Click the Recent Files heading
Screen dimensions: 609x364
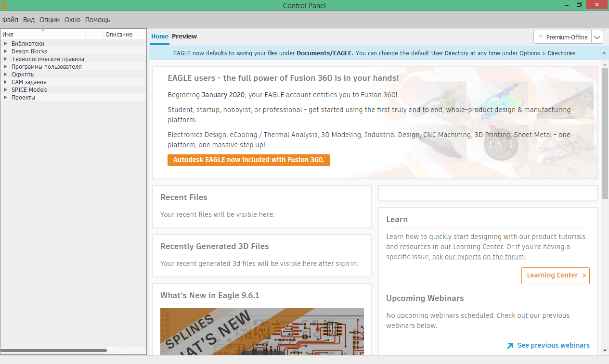click(x=184, y=197)
